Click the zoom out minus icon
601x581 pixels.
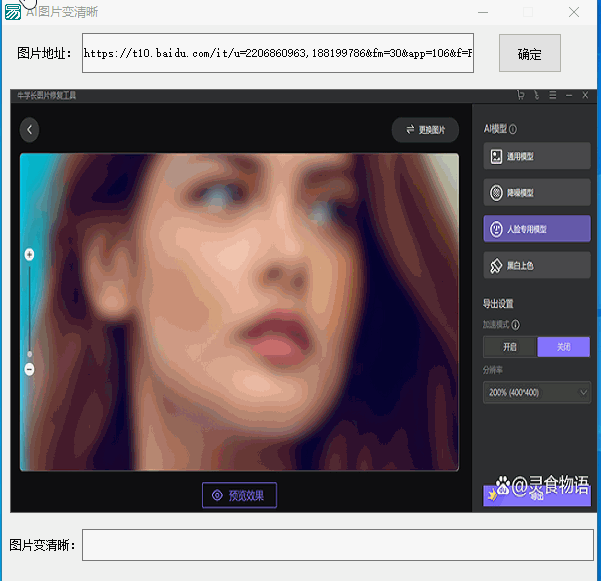coord(29,369)
